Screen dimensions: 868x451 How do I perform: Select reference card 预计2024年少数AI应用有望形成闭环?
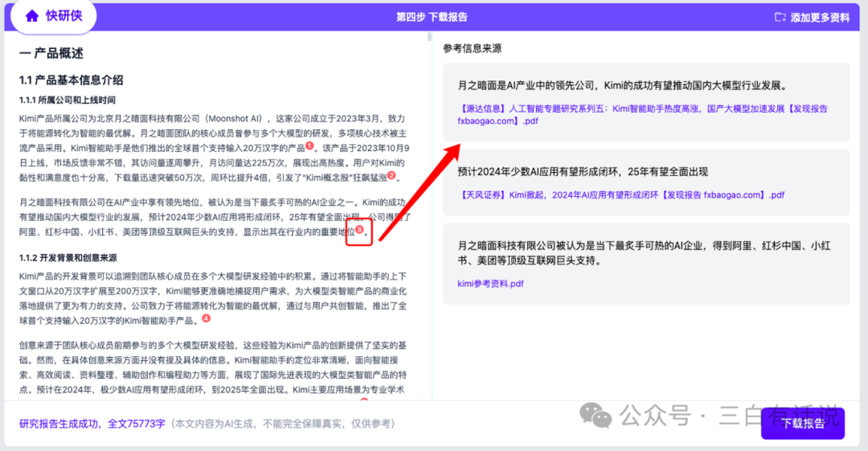(x=646, y=182)
